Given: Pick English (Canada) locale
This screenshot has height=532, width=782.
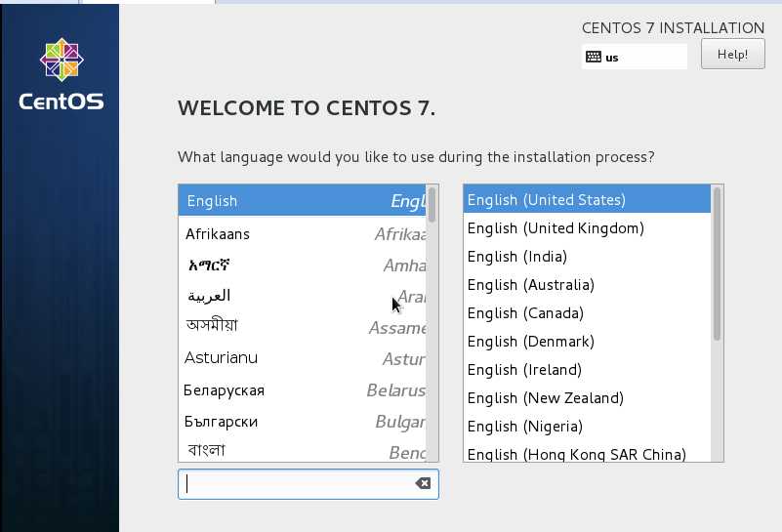Looking at the screenshot, I should [587, 313].
